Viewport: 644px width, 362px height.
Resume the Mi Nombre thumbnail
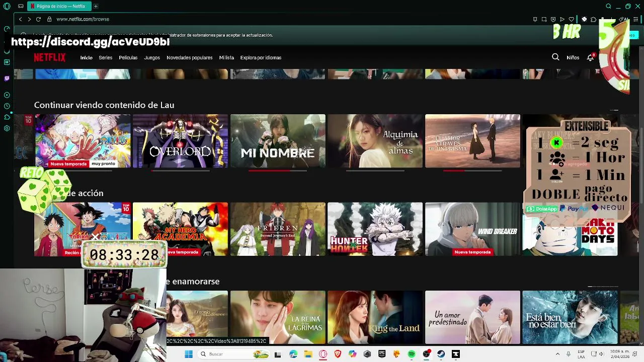pyautogui.click(x=278, y=141)
